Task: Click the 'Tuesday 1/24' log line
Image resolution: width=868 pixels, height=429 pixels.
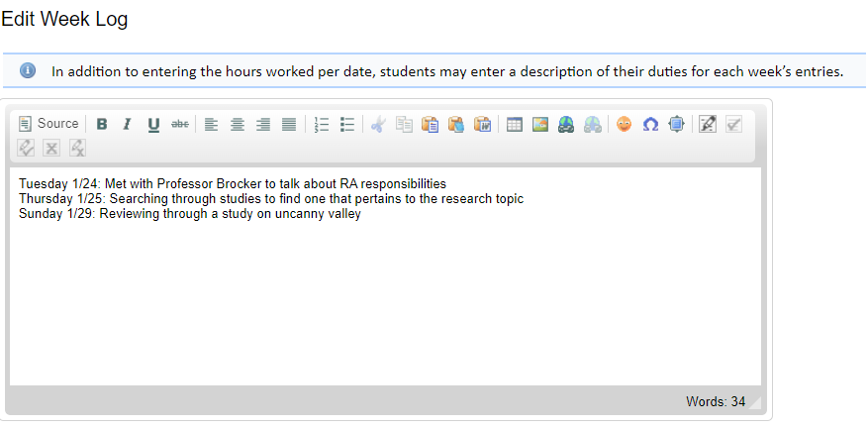Action: coord(233,183)
